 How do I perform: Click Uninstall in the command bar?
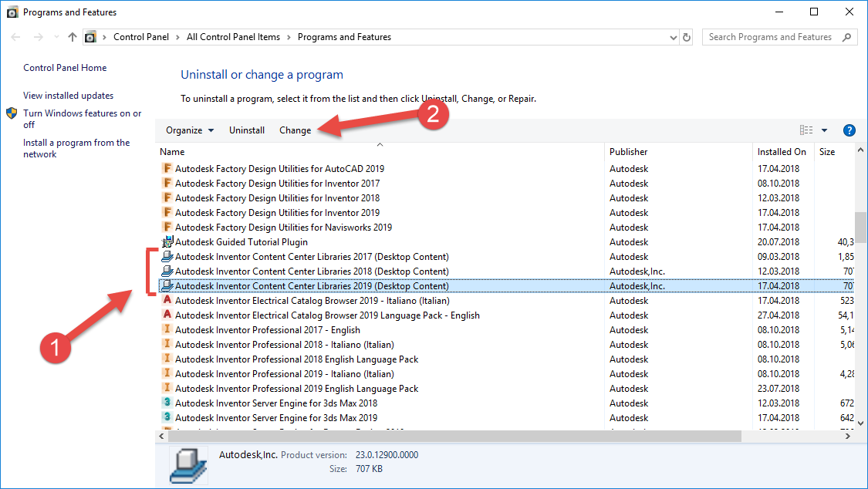(x=247, y=130)
